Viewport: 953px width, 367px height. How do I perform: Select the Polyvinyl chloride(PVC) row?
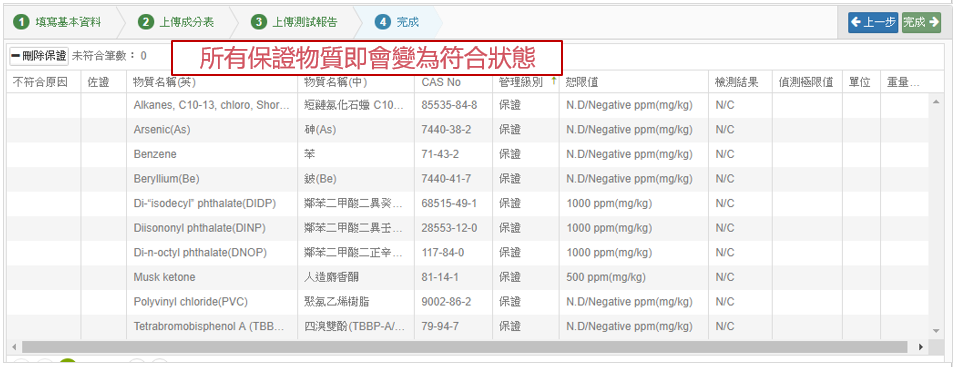pos(467,302)
